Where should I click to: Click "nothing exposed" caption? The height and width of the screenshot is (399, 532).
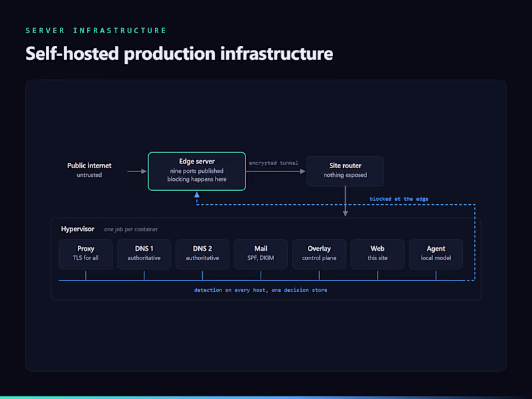345,175
